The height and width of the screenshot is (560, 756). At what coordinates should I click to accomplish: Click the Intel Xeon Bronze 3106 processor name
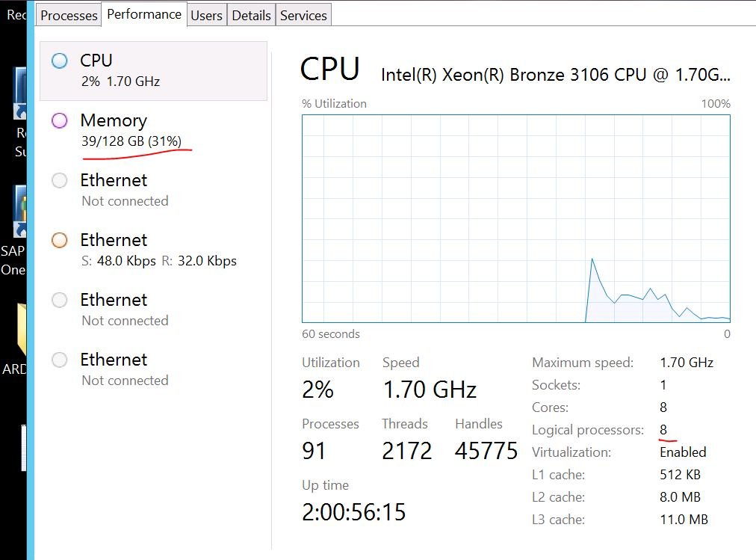pyautogui.click(x=556, y=75)
